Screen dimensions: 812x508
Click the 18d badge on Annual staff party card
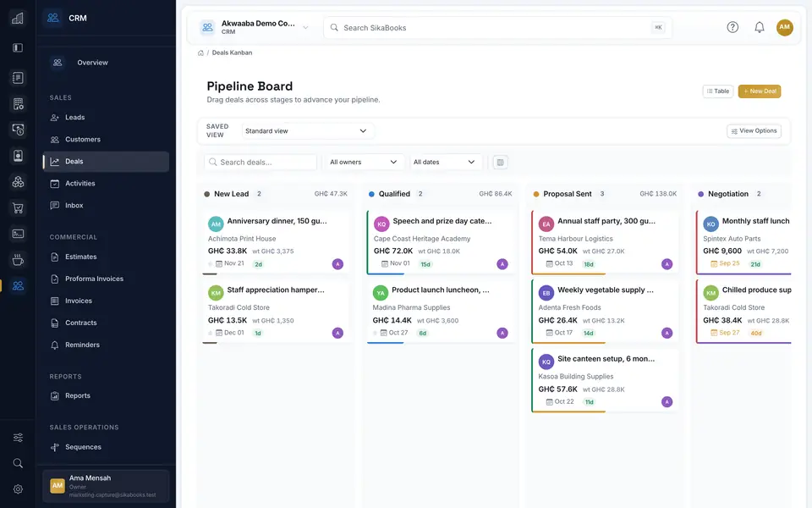[589, 264]
